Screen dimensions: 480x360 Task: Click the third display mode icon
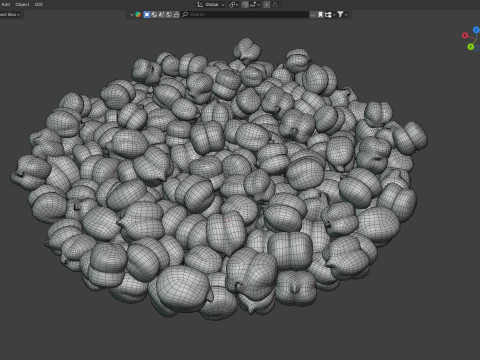(x=161, y=15)
